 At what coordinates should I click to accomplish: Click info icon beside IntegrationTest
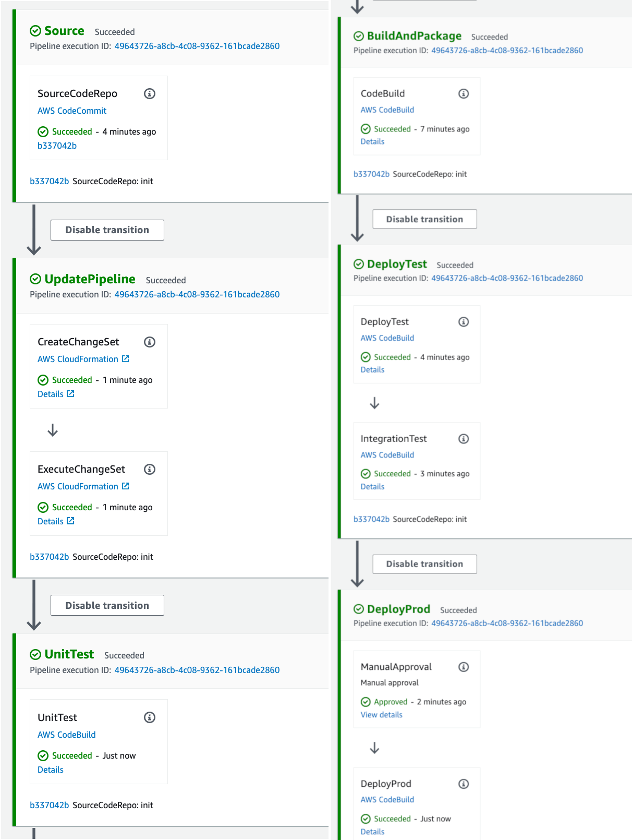tap(464, 439)
